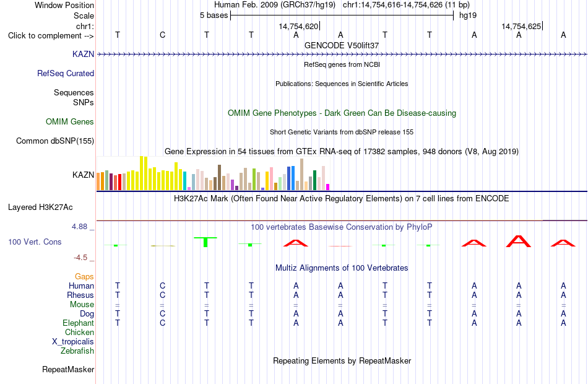Click 'Publications: Sequences in Scientific Articles' title
The height and width of the screenshot is (384, 588).
point(342,84)
